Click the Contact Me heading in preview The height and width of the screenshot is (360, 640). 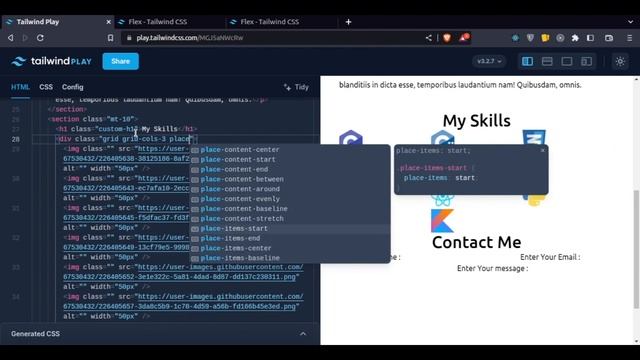pos(476,242)
